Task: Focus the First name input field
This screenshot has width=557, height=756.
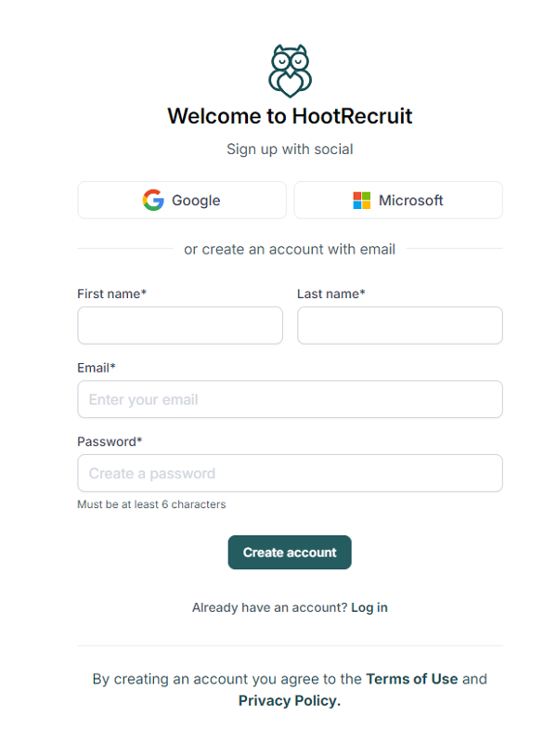Action: click(x=180, y=326)
